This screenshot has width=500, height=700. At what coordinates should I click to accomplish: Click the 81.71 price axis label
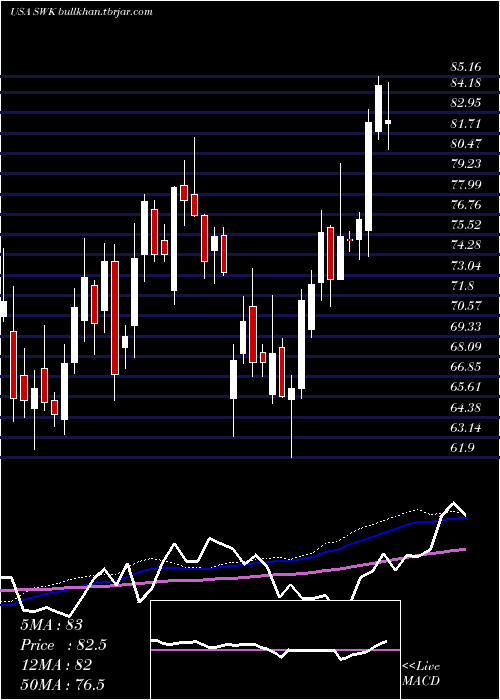pos(466,124)
